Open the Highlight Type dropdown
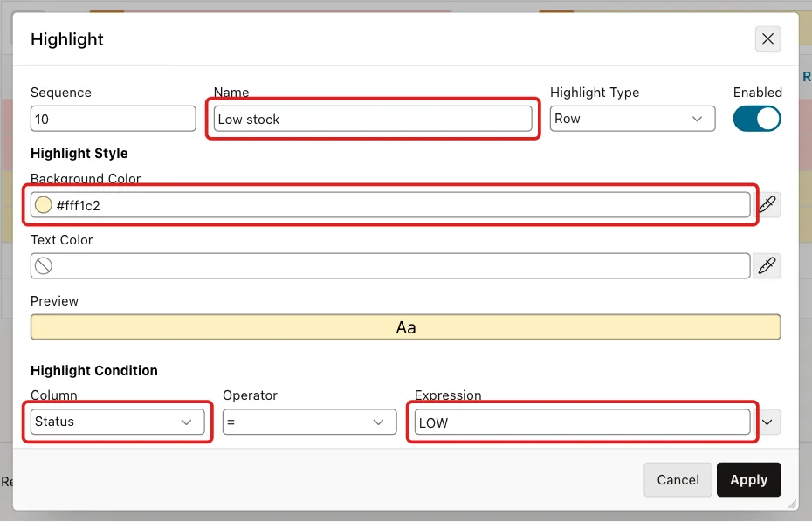This screenshot has height=522, width=812. 632,119
